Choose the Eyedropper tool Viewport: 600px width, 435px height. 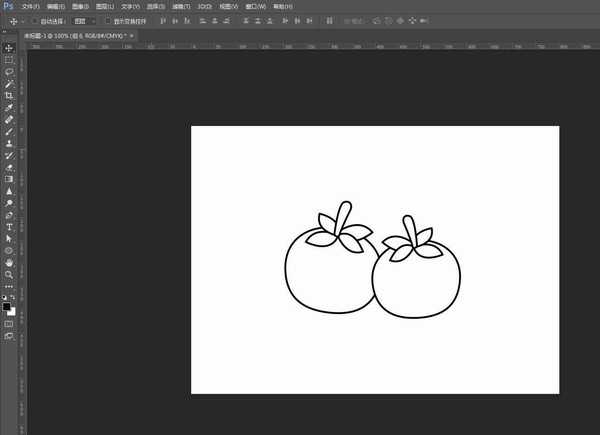click(9, 107)
